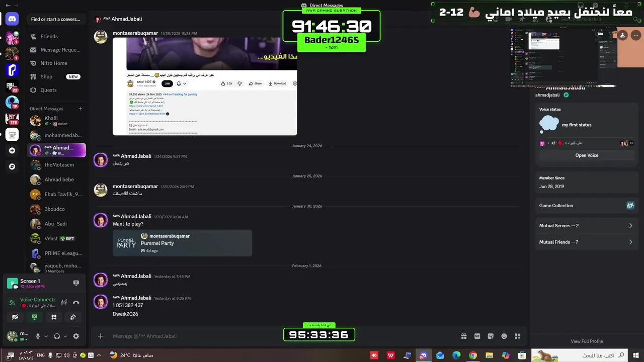The width and height of the screenshot is (644, 362).
Task: Open the sticker picker
Action: pyautogui.click(x=491, y=336)
